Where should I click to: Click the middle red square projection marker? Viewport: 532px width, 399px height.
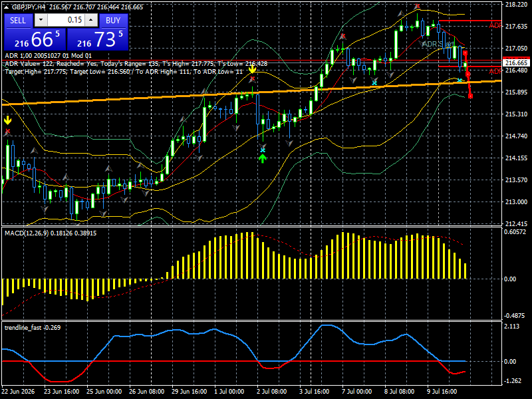coord(468,74)
